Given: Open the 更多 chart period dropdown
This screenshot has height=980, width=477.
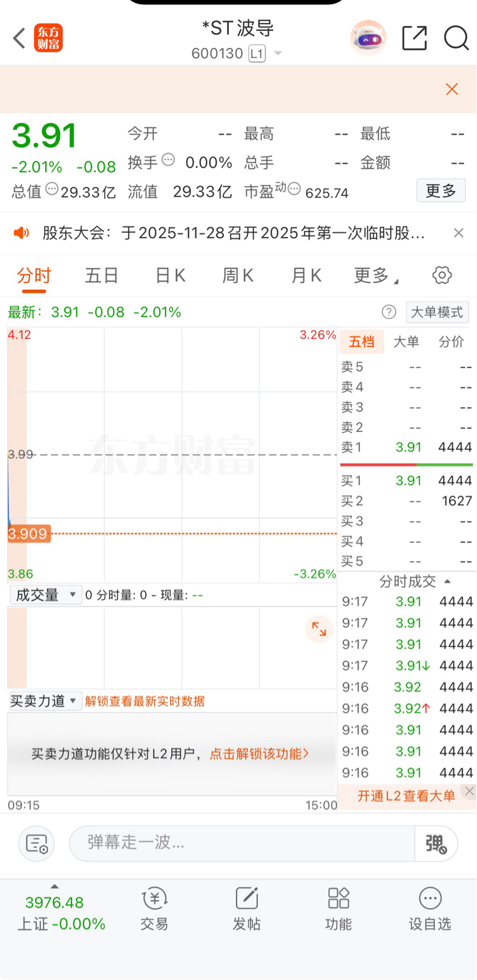Looking at the screenshot, I should pyautogui.click(x=376, y=275).
